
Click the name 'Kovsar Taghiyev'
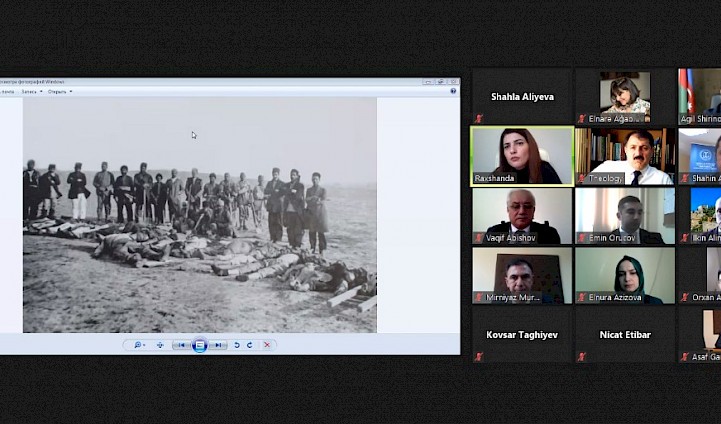[x=522, y=335]
